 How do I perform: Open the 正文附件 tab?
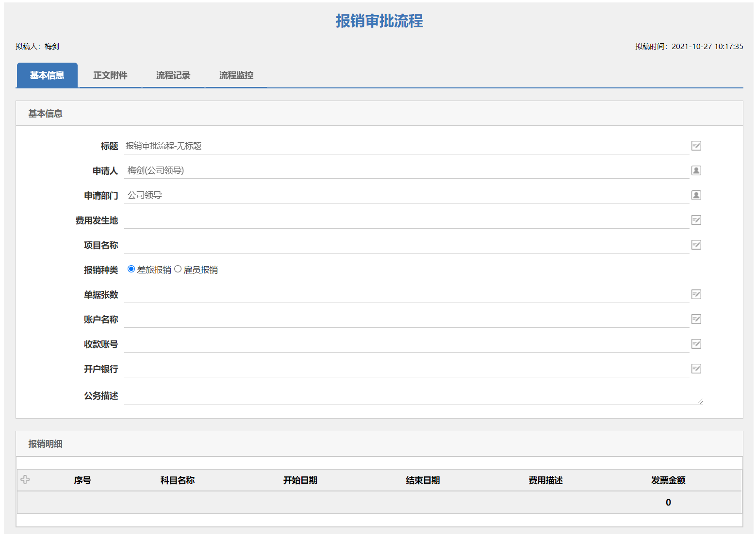110,75
